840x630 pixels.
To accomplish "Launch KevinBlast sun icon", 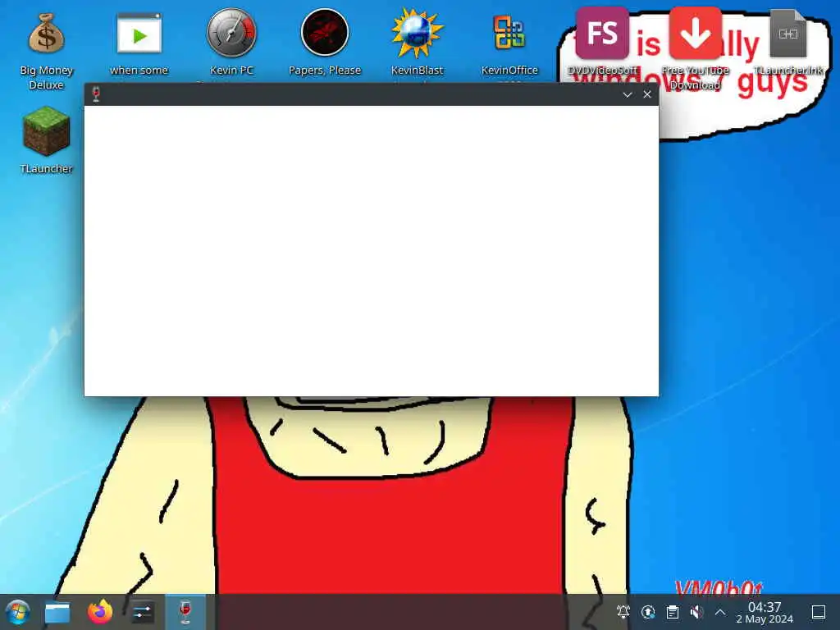I will point(417,33).
